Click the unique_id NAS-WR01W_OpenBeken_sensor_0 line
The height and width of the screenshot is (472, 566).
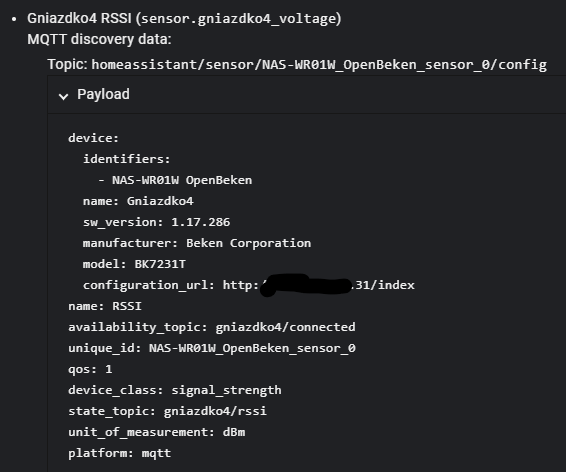(212, 348)
